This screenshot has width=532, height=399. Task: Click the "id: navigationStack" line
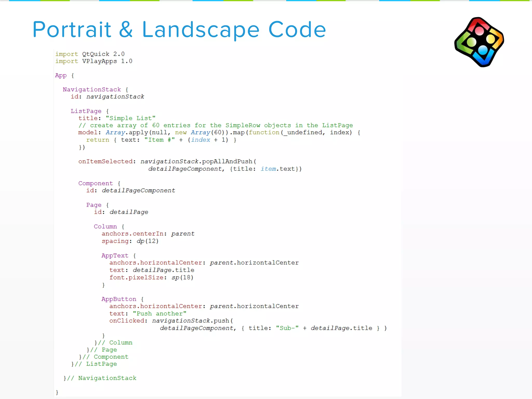[108, 97]
